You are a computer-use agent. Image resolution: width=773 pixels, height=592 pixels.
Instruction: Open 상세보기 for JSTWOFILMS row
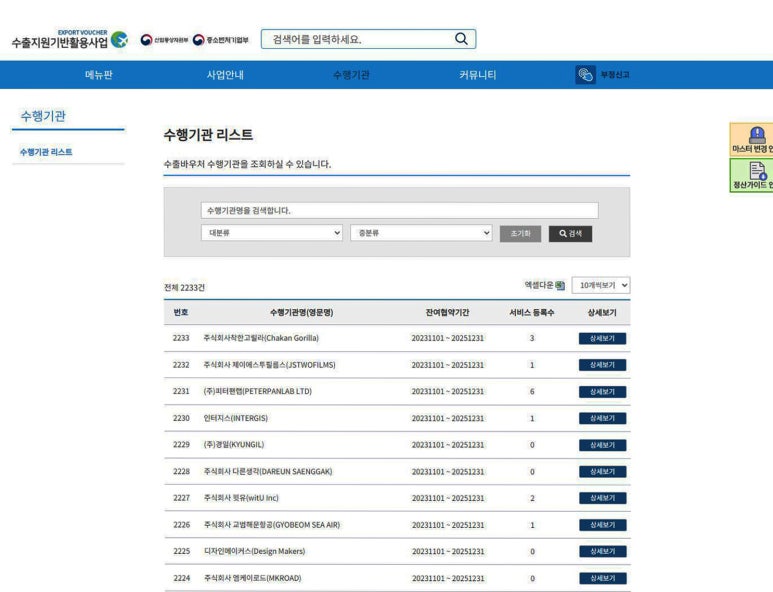pos(602,365)
